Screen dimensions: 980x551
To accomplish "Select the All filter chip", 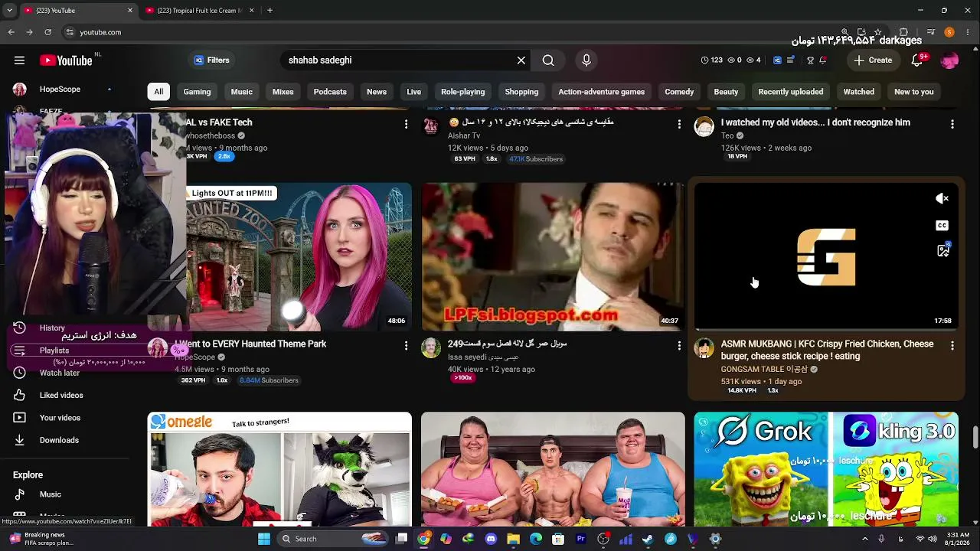I will coord(158,92).
